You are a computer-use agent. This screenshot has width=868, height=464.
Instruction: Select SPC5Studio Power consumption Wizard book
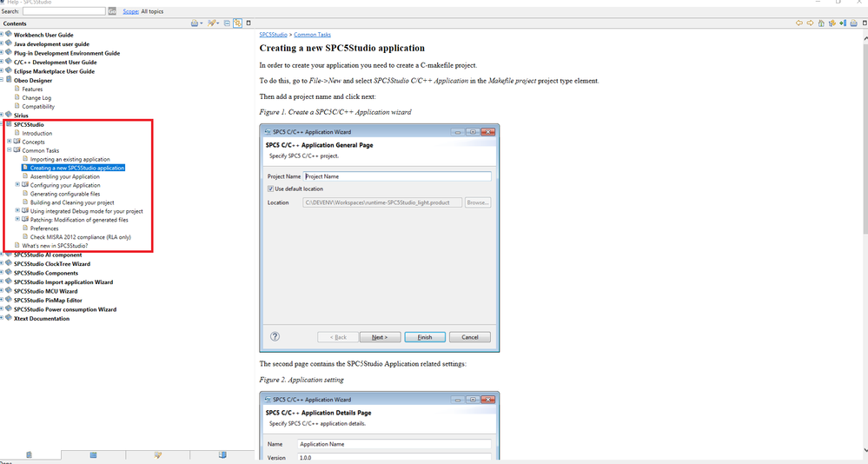point(65,309)
